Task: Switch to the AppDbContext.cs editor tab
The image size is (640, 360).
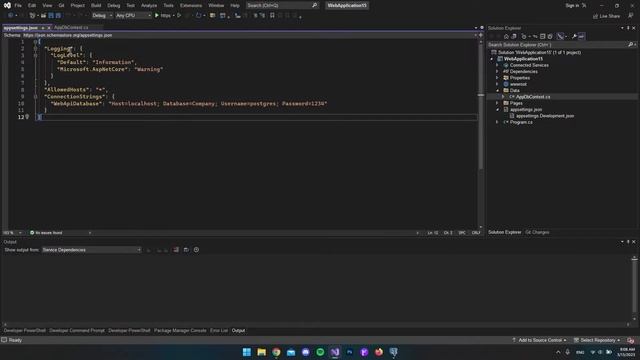Action: 71,27
